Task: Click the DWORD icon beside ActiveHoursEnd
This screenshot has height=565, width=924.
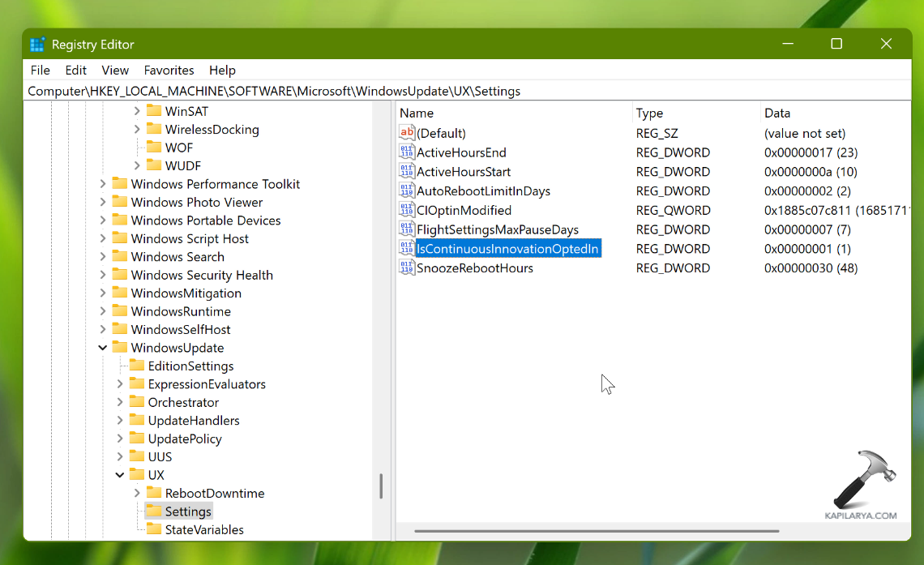Action: point(407,152)
